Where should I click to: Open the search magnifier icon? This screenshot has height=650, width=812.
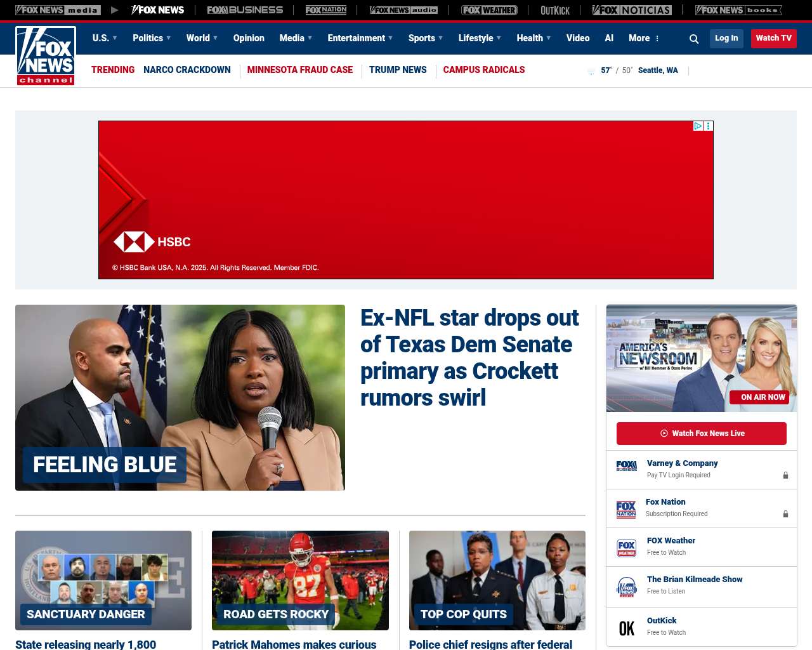tap(694, 39)
